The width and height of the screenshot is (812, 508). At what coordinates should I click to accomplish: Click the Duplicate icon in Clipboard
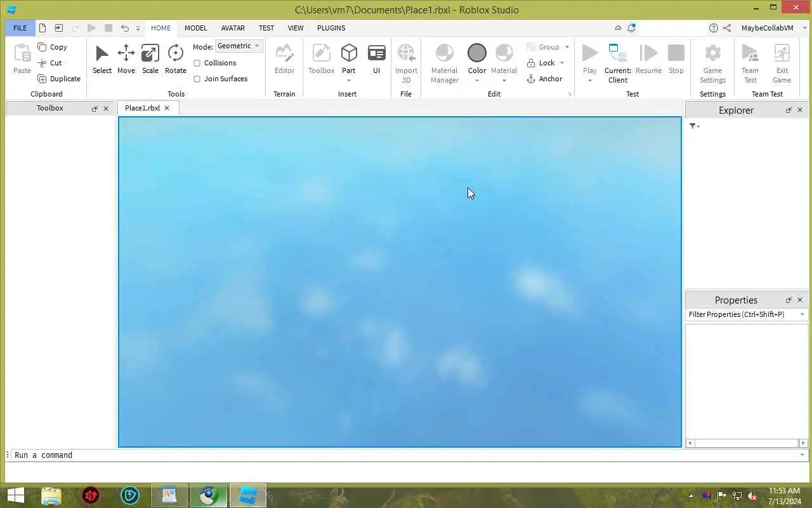42,79
